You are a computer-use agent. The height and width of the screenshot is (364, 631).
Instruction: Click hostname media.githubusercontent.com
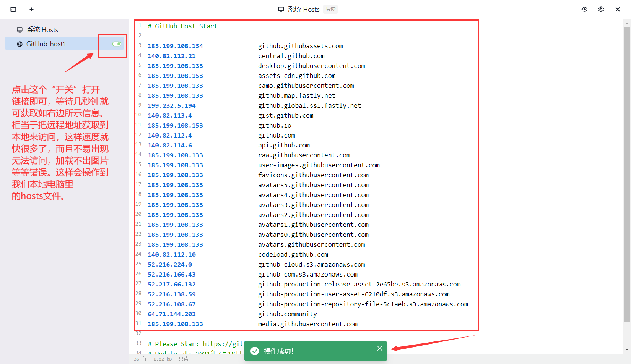[308, 324]
